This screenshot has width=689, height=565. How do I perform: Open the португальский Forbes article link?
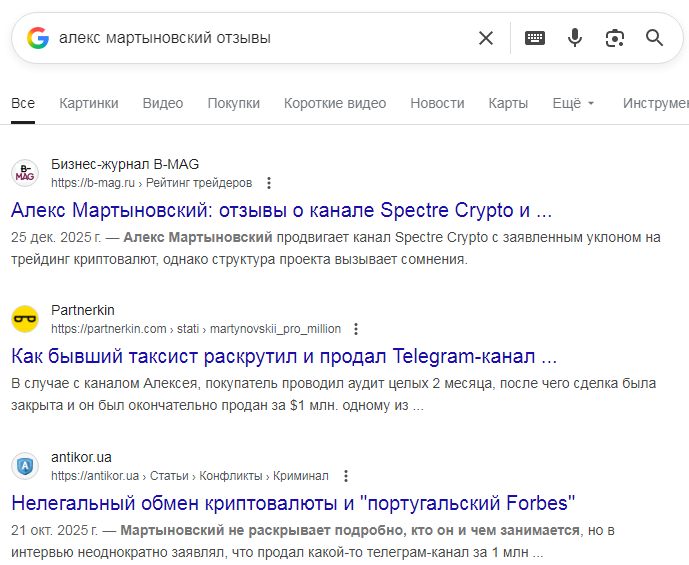pos(293,503)
